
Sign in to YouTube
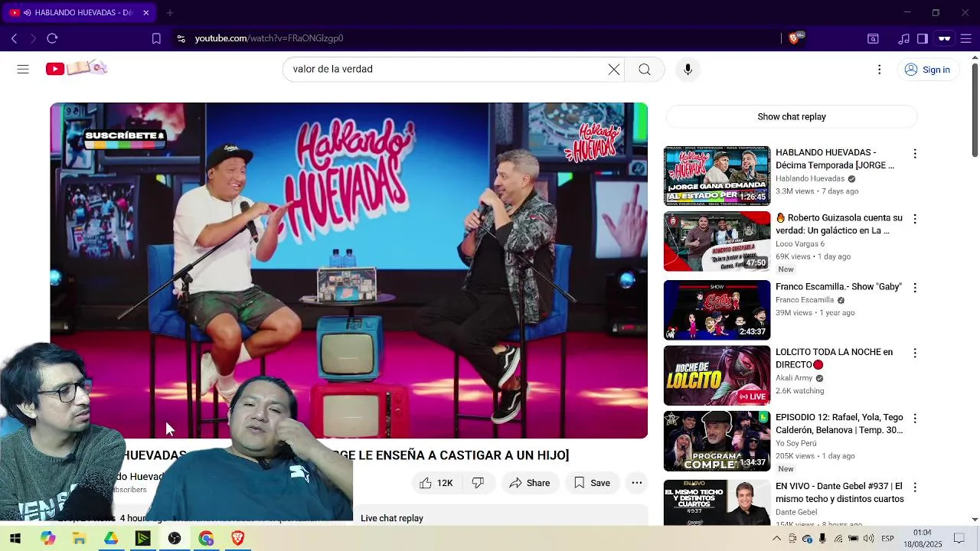(x=927, y=70)
